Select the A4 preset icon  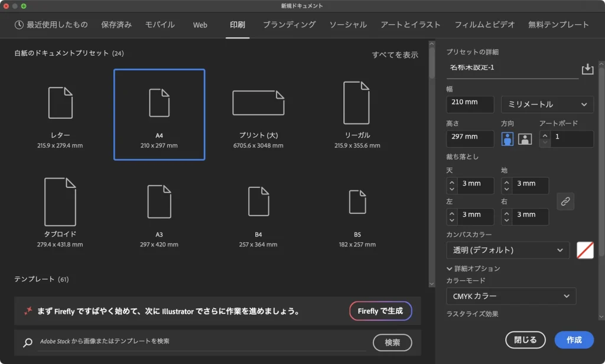[x=160, y=103]
